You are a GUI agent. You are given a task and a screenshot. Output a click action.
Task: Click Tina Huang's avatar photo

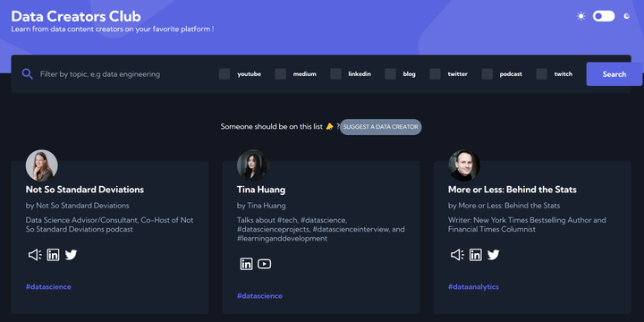253,165
